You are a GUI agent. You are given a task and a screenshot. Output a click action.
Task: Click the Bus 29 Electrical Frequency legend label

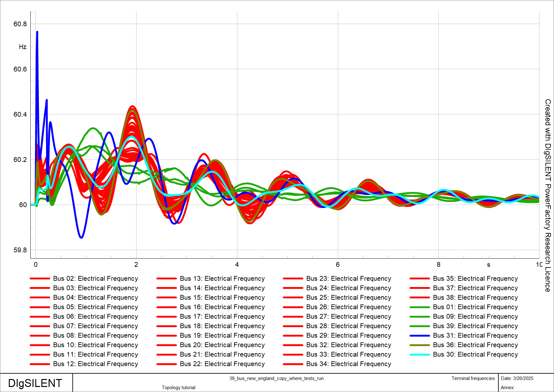(x=349, y=335)
